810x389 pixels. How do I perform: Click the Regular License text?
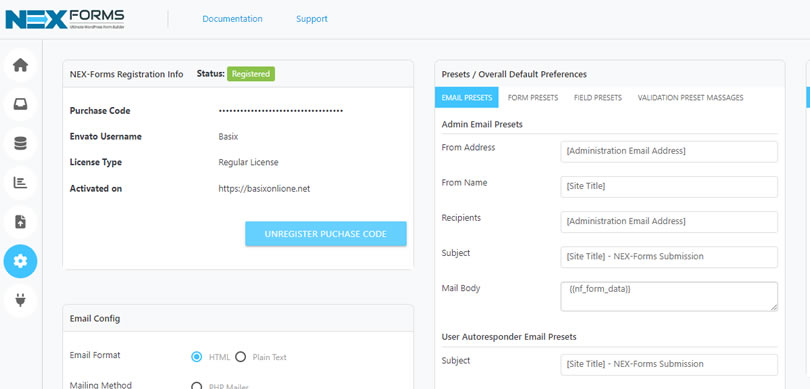(x=248, y=162)
